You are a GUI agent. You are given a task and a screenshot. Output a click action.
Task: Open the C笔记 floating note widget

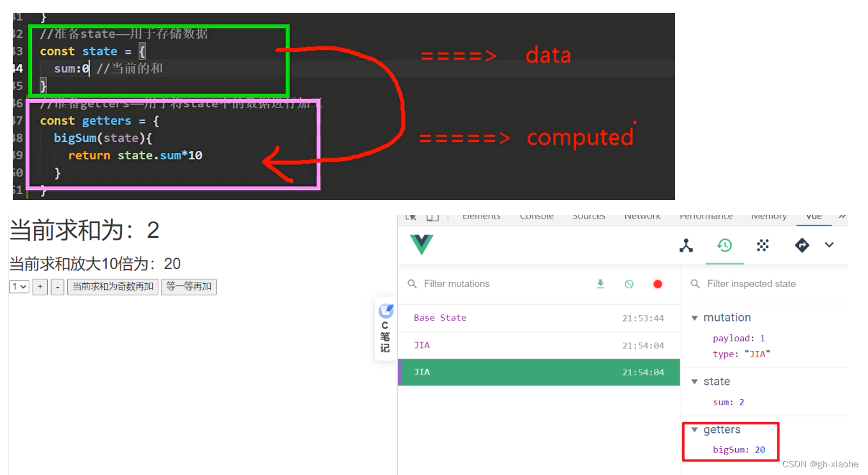coord(386,329)
